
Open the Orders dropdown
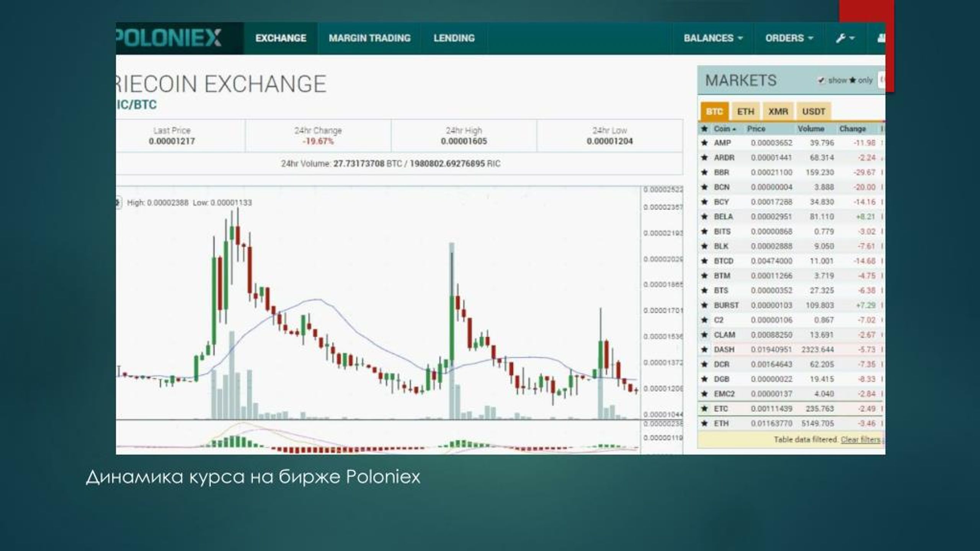pyautogui.click(x=789, y=38)
